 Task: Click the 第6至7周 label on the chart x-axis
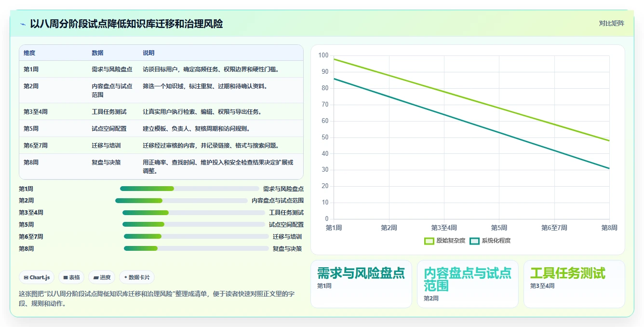click(554, 228)
